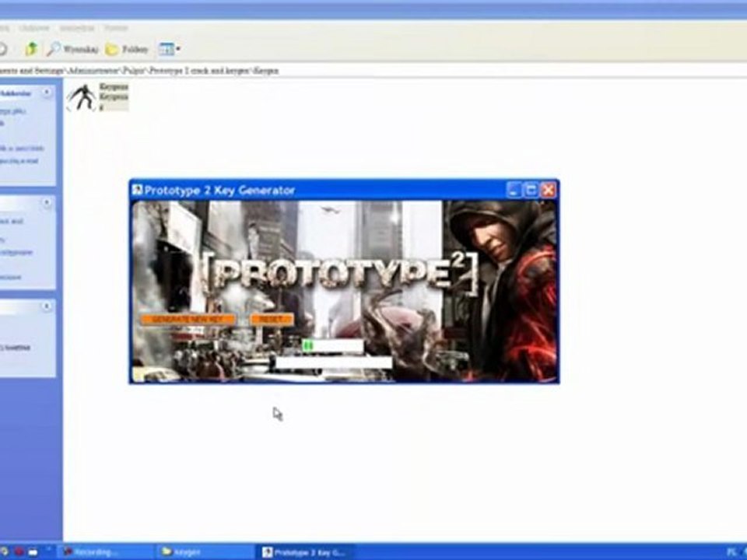Image resolution: width=747 pixels, height=560 pixels.
Task: Click the Keygen file name label
Action: click(x=114, y=96)
